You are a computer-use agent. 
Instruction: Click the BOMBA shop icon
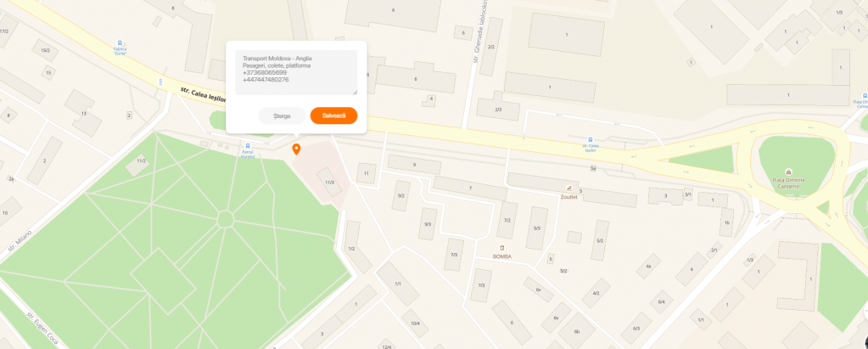point(502,248)
